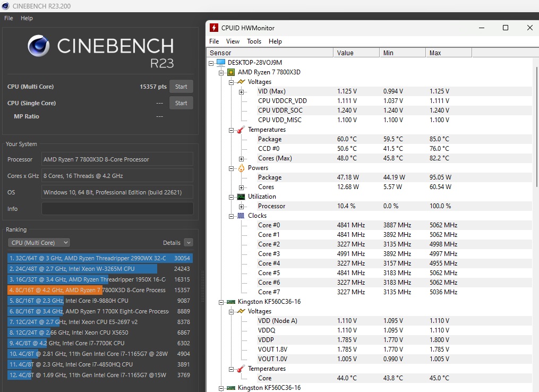This screenshot has width=539, height=392.
Task: Click the 15357 pts multi core score
Action: pos(153,87)
